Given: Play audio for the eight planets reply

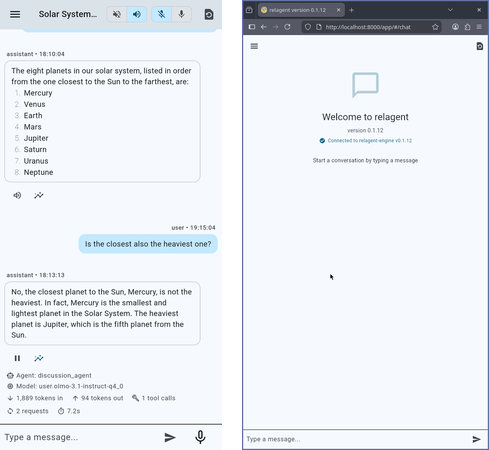Looking at the screenshot, I should (17, 195).
